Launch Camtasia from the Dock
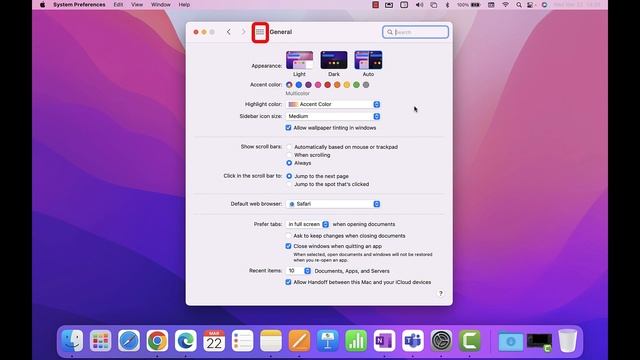Screen dimensions: 640x360 coord(469,340)
